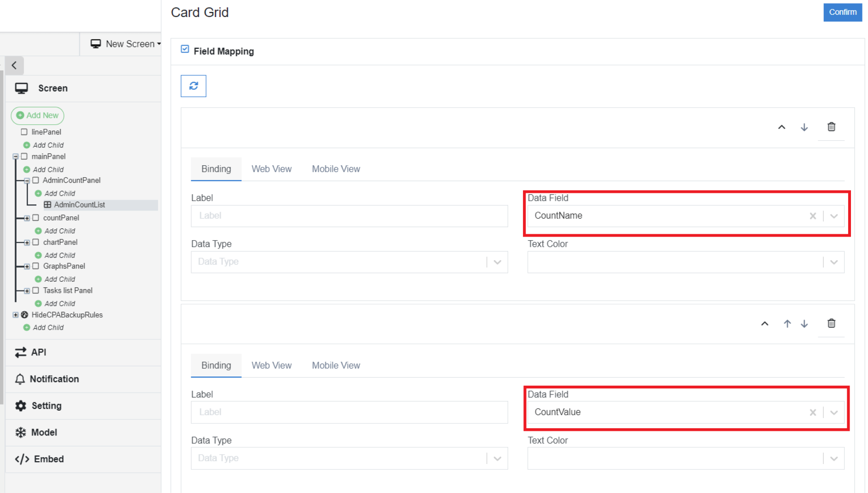This screenshot has height=493, width=868.
Task: Click the back arrow in sidebar
Action: tap(14, 65)
